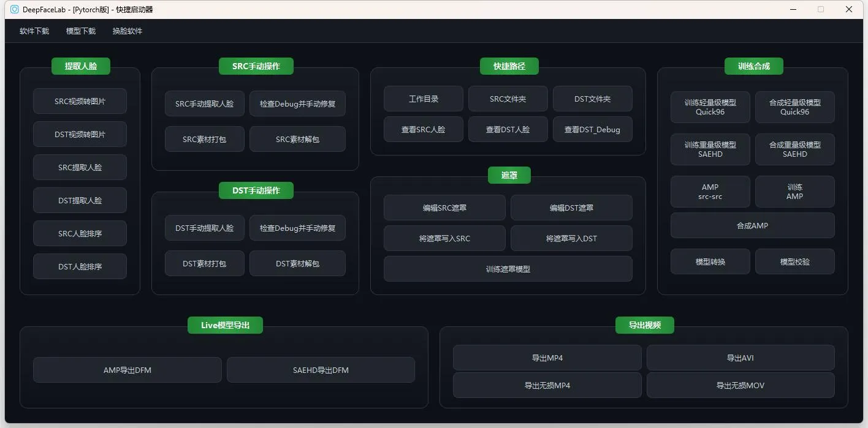
Task: Export SAEHD model as DFM
Action: 321,370
